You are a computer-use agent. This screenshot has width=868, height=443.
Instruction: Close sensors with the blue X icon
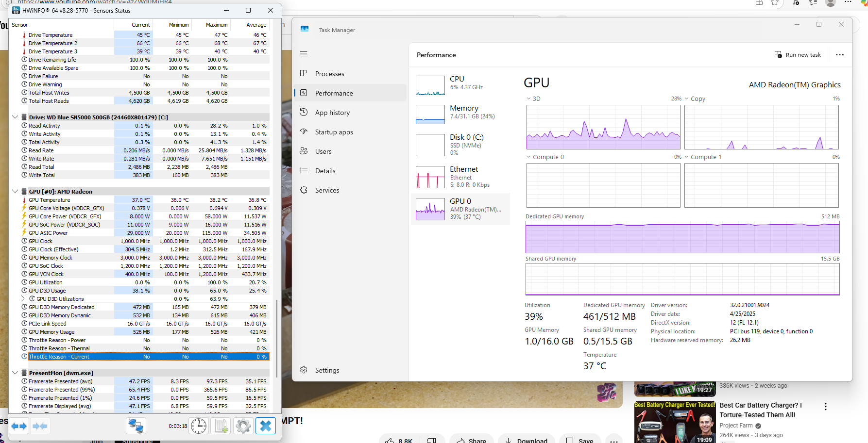click(x=266, y=426)
